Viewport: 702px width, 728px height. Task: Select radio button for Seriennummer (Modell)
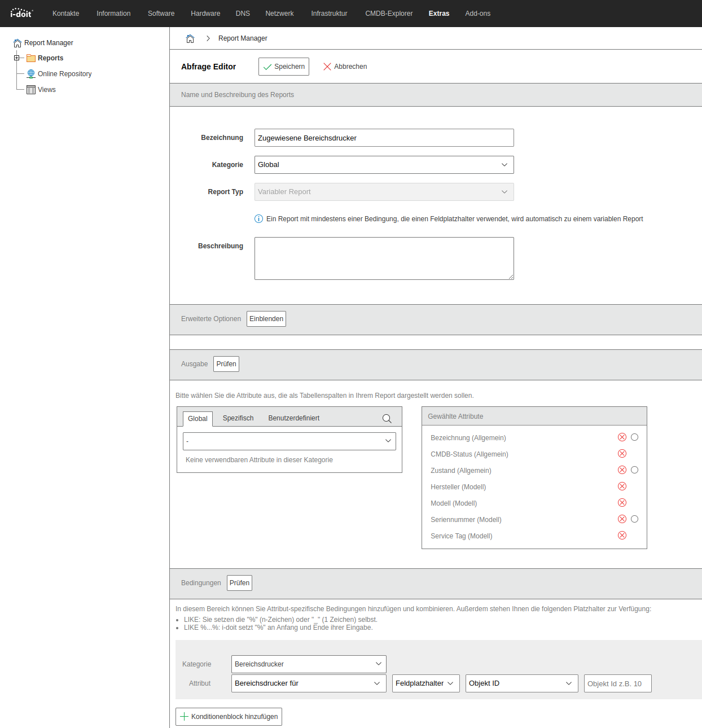coord(635,519)
